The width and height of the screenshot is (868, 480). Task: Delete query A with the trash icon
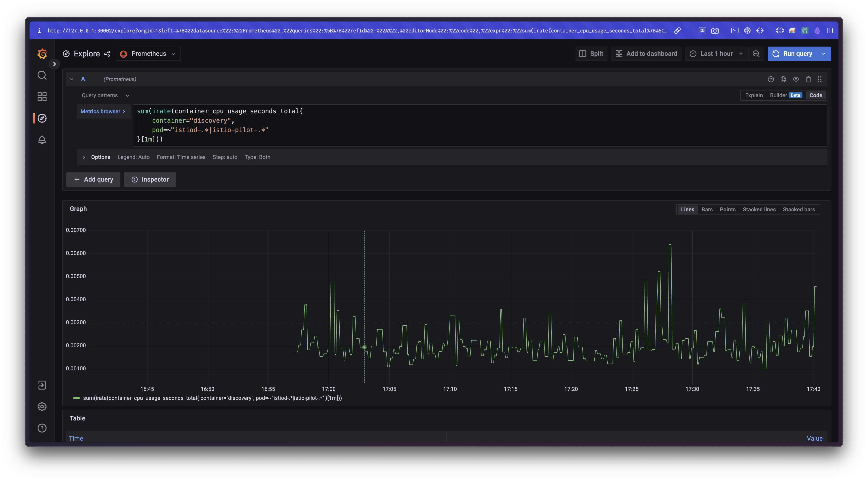pyautogui.click(x=808, y=79)
